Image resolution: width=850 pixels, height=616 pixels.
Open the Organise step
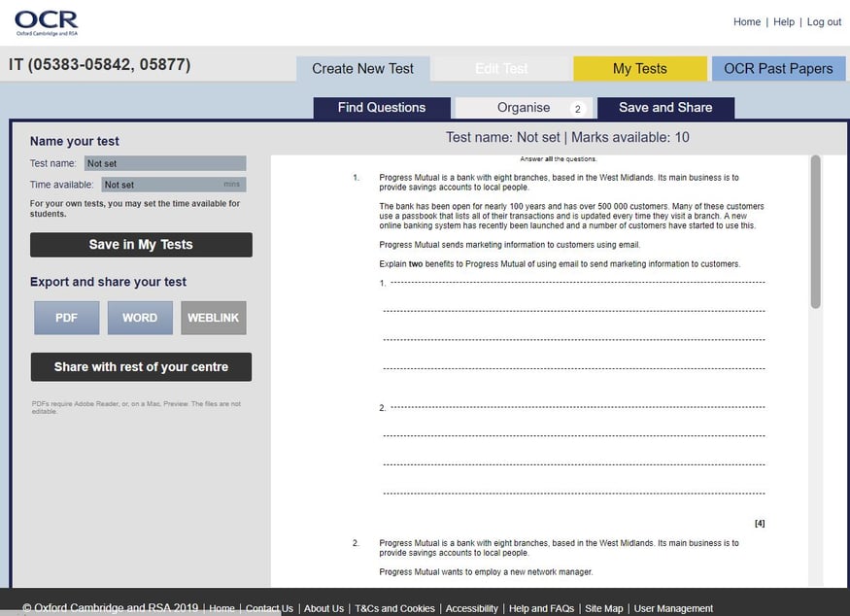525,108
